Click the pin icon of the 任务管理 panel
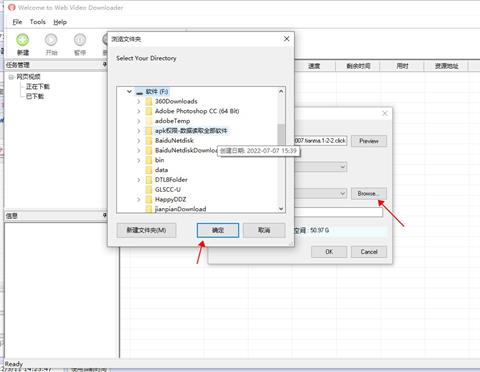Screen dimensions: 480x372 (x=105, y=64)
